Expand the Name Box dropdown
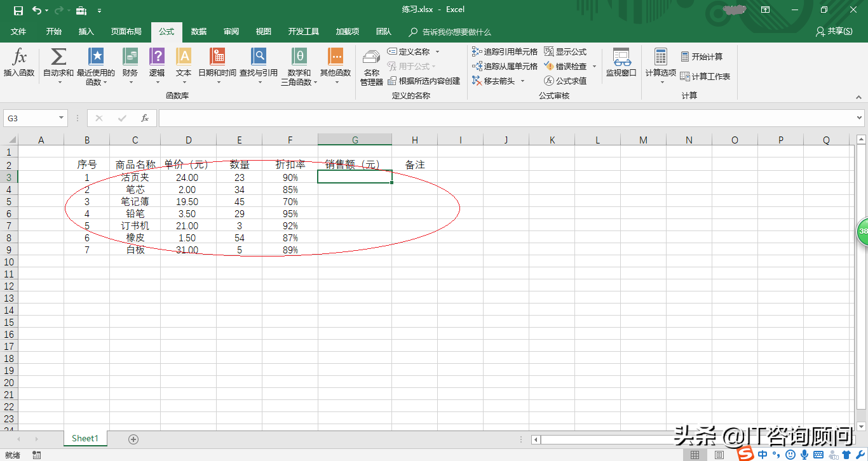 click(x=62, y=118)
